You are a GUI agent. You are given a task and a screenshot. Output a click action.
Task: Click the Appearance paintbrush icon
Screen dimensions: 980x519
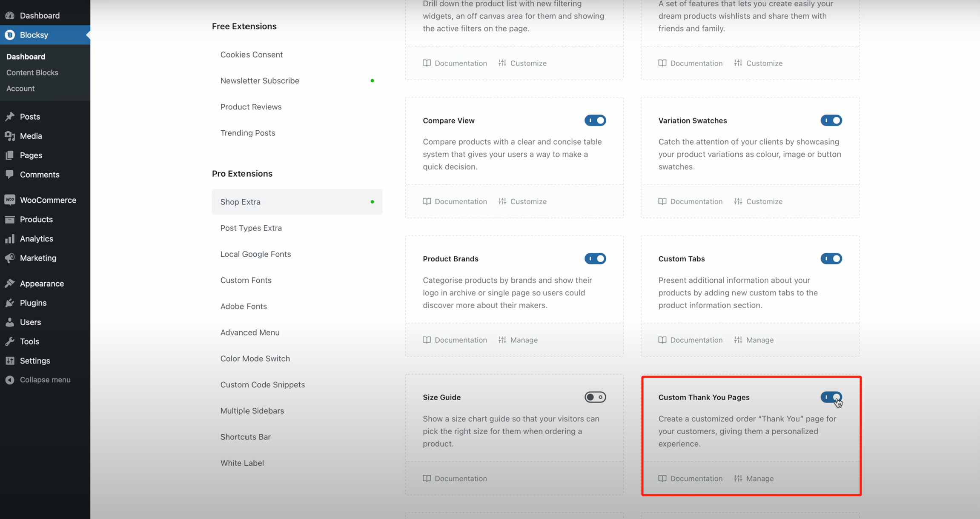point(10,284)
